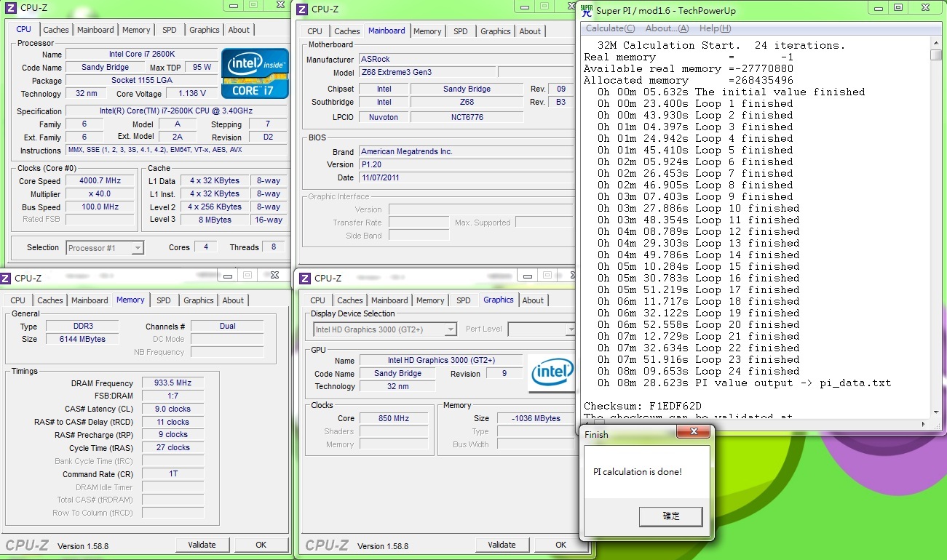Viewport: 947px width, 560px height.
Task: Go to SPD tab in Graphics window
Action: coord(464,300)
